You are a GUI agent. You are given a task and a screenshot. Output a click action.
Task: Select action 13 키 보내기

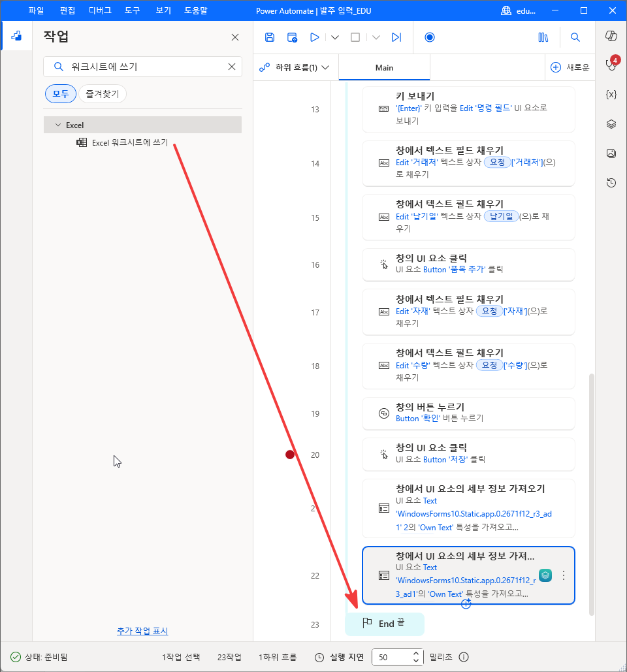coord(468,109)
